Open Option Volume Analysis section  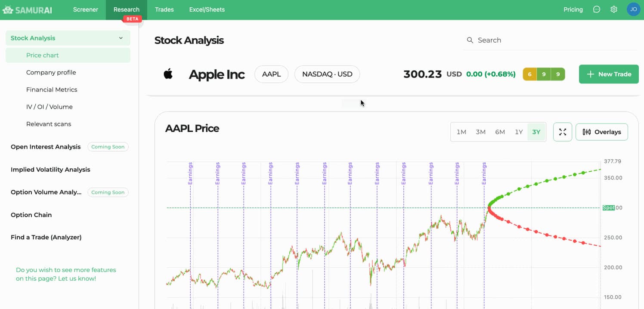46,192
